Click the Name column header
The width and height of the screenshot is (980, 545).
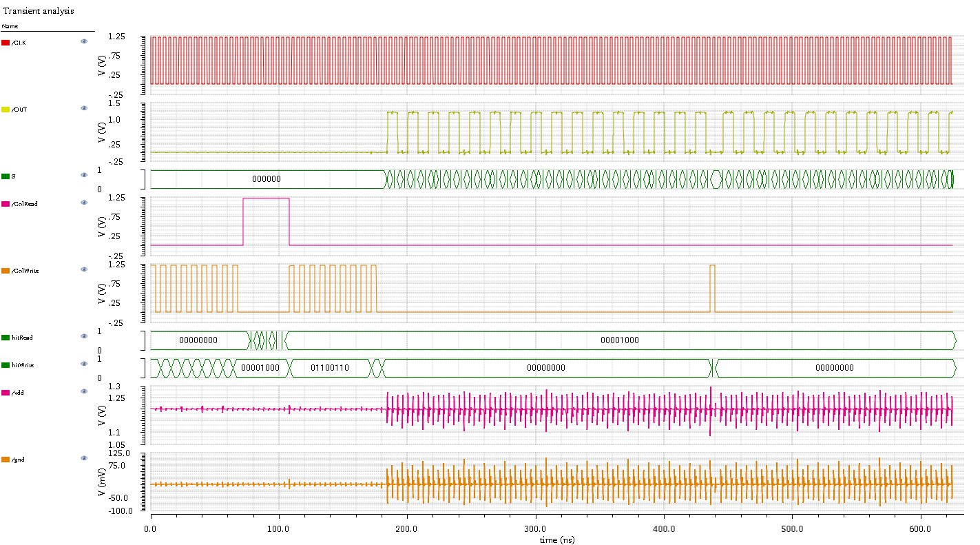[x=10, y=26]
